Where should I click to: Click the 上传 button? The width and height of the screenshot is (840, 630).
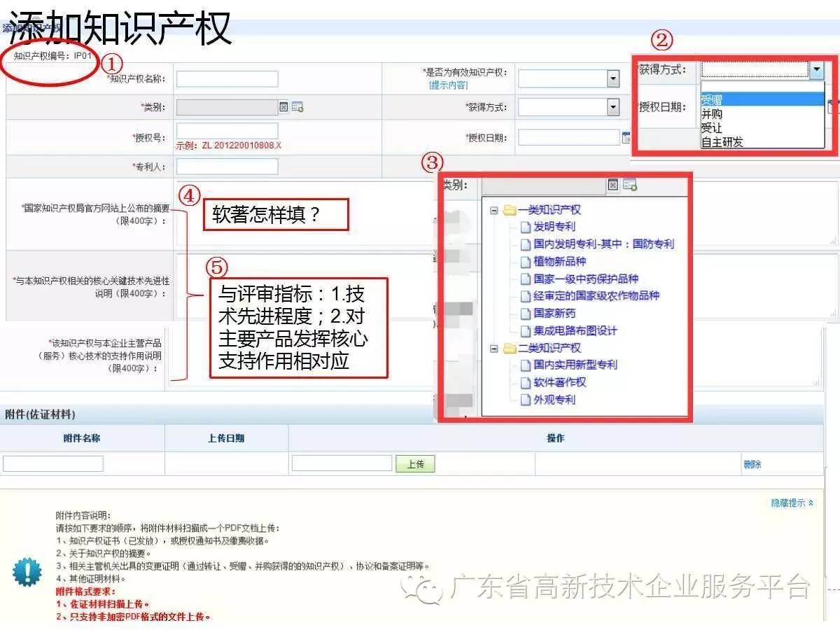415,464
